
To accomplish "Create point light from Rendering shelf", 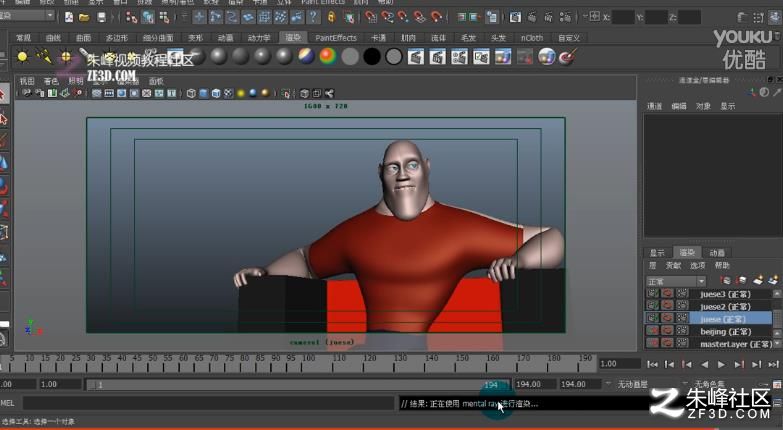I will pos(66,57).
